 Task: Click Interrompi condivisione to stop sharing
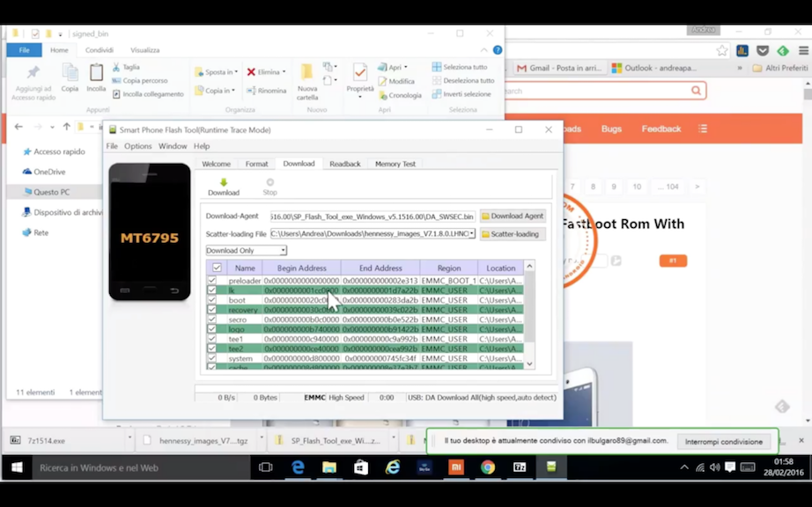723,441
